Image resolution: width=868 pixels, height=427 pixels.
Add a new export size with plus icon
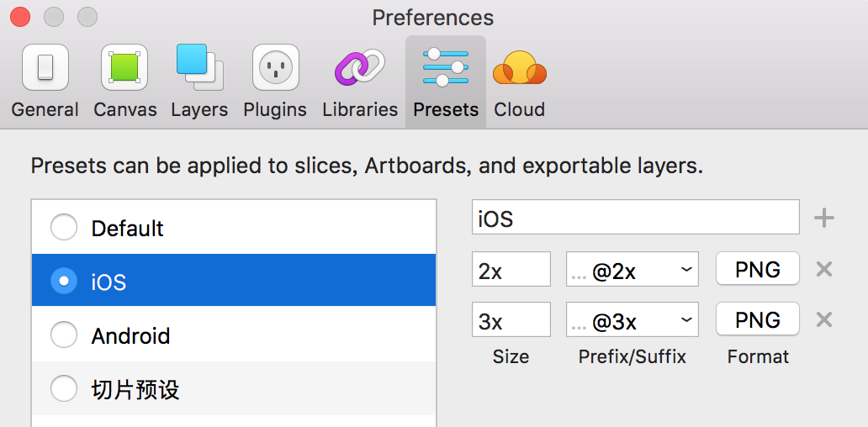[823, 219]
